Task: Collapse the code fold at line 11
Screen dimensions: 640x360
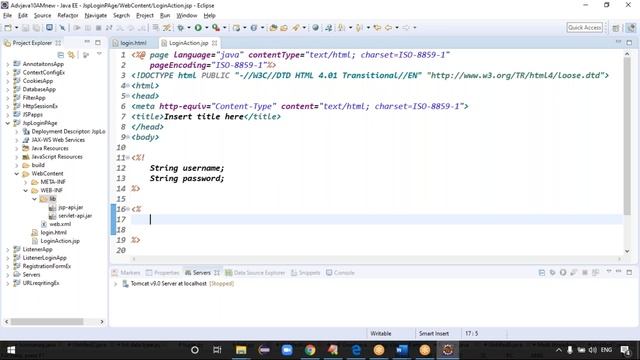Action: pos(128,158)
